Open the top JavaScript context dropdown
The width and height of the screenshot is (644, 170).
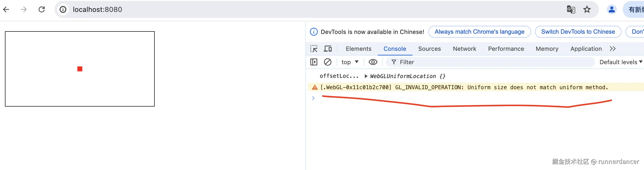click(350, 62)
